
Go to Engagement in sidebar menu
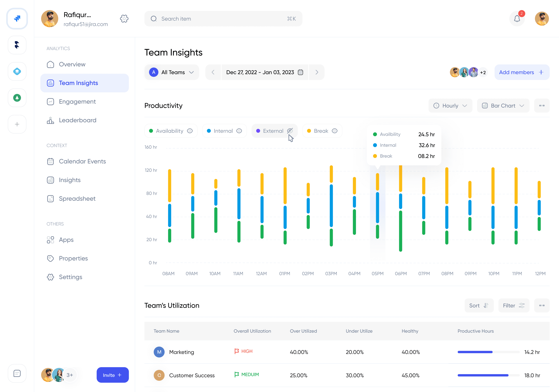point(77,102)
